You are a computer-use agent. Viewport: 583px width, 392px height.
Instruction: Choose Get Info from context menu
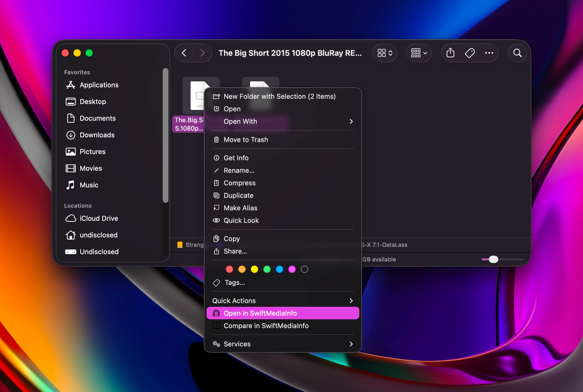tap(283, 158)
